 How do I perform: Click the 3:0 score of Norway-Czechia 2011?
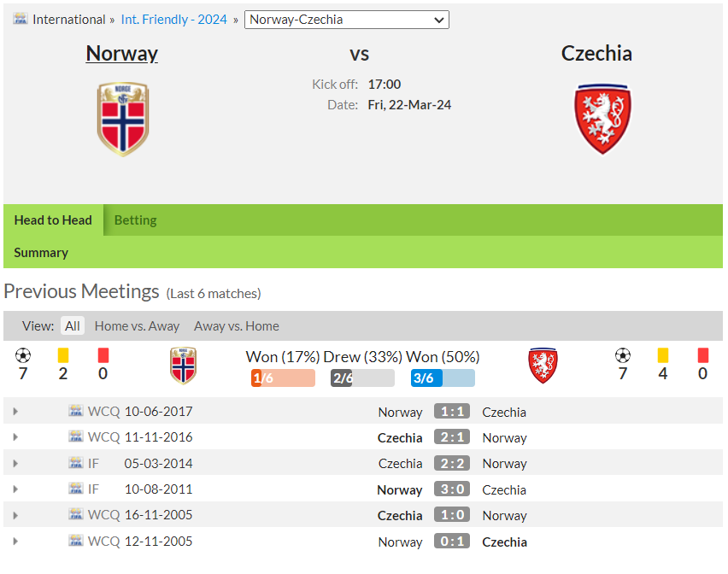click(452, 489)
